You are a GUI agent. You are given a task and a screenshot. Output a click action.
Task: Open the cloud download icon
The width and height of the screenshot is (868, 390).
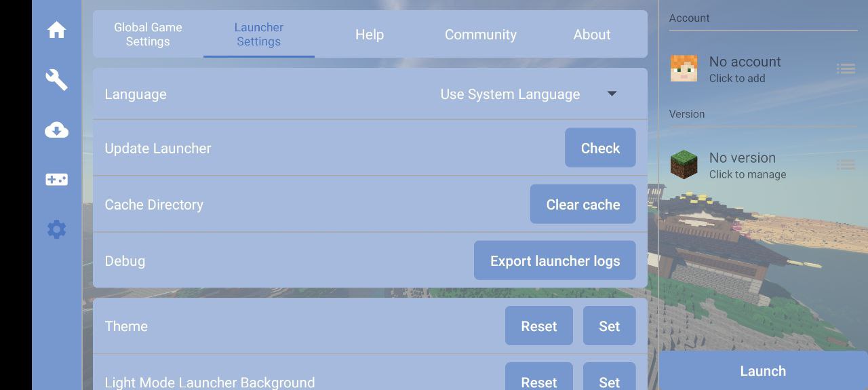[56, 130]
